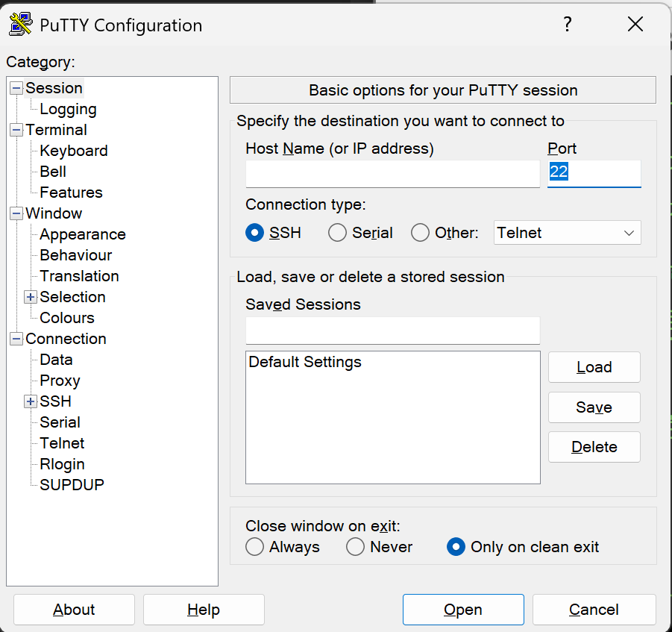
Task: Set close window on exit to Always
Action: click(255, 547)
